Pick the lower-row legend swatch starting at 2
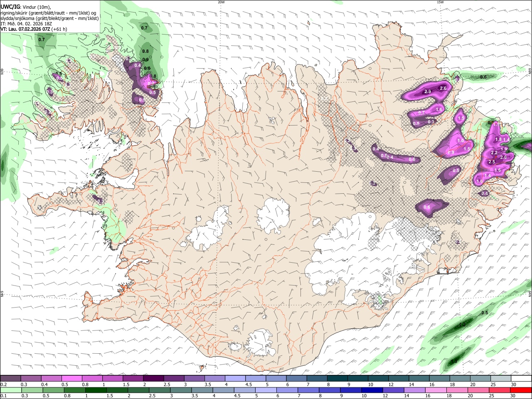The height and width of the screenshot is (399, 532). point(138,390)
